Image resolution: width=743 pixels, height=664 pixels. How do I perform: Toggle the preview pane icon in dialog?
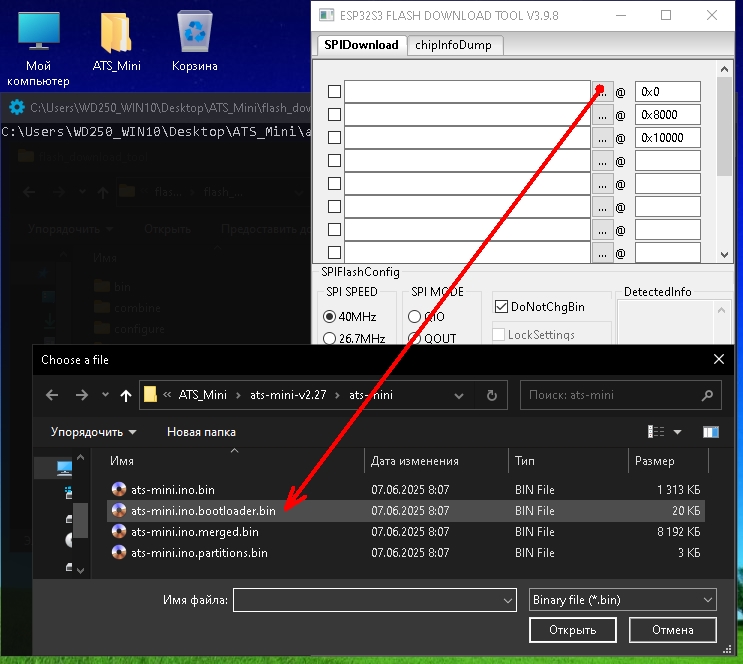coord(711,432)
